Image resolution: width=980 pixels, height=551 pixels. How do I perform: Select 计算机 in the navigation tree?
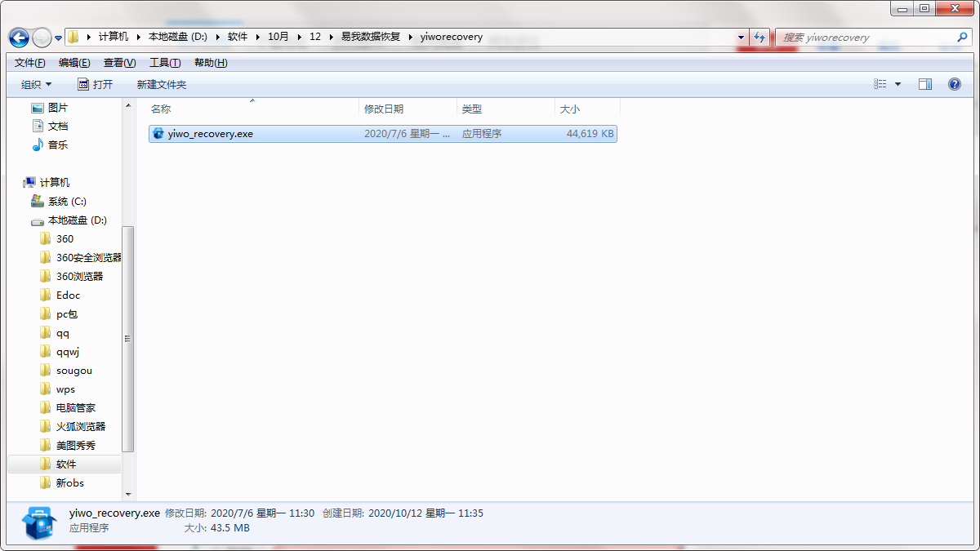click(x=47, y=183)
